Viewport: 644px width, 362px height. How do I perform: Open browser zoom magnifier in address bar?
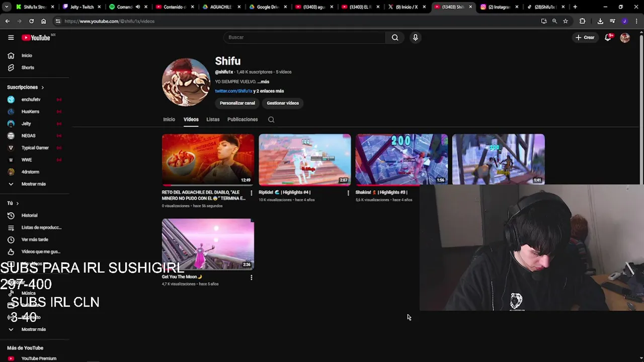point(554,21)
